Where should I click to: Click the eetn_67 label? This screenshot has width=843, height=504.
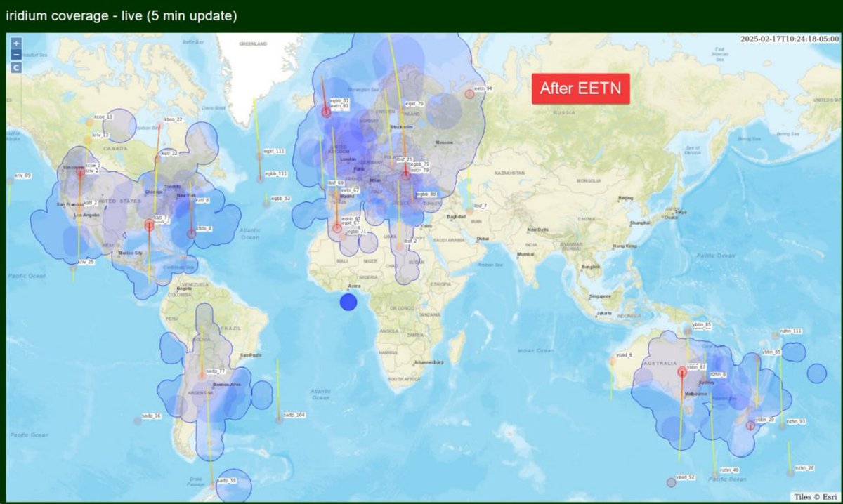click(x=350, y=190)
